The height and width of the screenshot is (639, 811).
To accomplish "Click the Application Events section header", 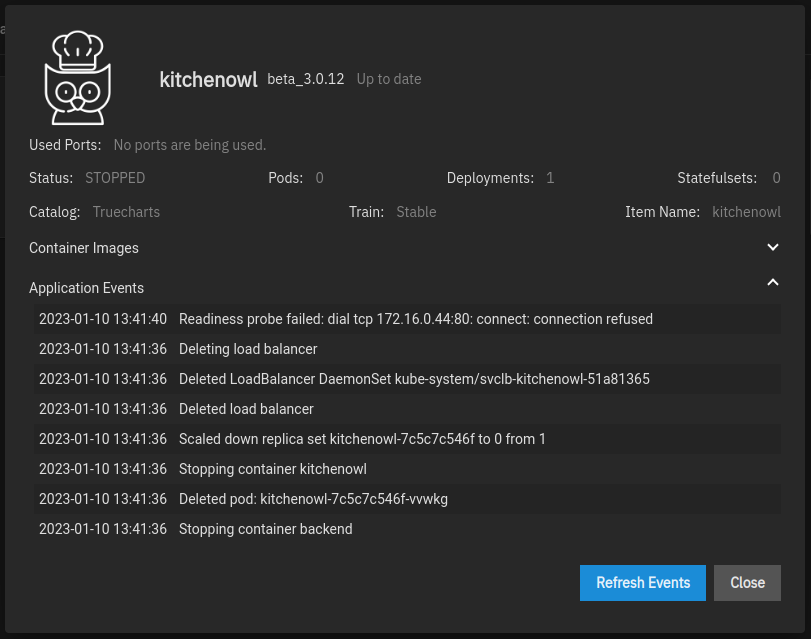I will tap(86, 288).
